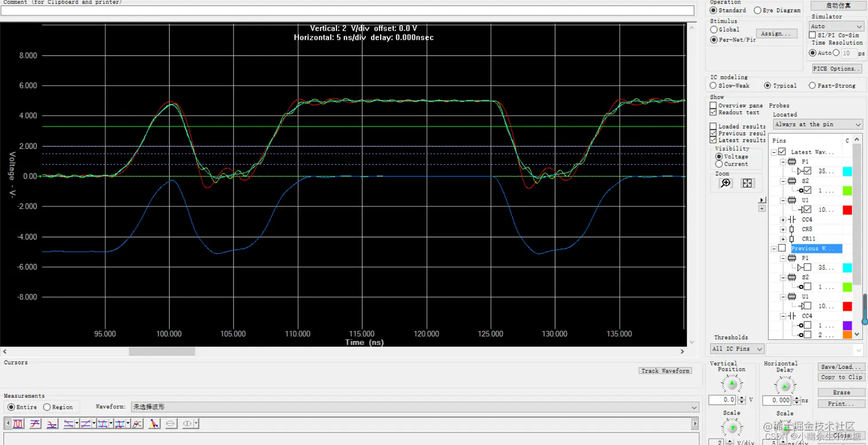
Task: Select Slow-Weak IC modeling
Action: tap(713, 86)
